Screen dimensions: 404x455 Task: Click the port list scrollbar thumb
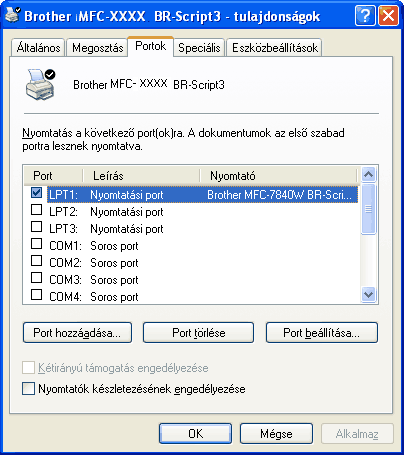[369, 209]
